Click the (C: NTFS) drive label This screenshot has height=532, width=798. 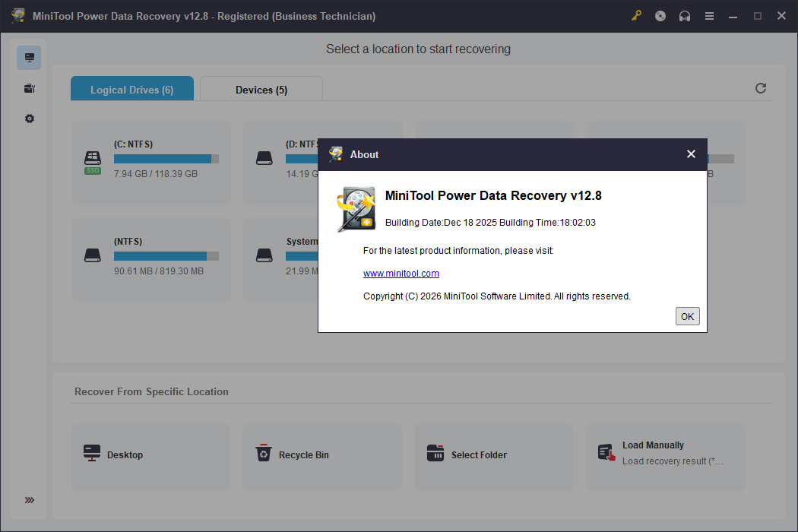[133, 144]
